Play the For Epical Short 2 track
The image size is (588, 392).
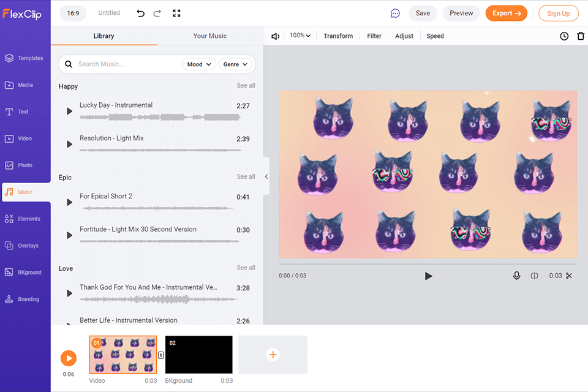pyautogui.click(x=69, y=202)
